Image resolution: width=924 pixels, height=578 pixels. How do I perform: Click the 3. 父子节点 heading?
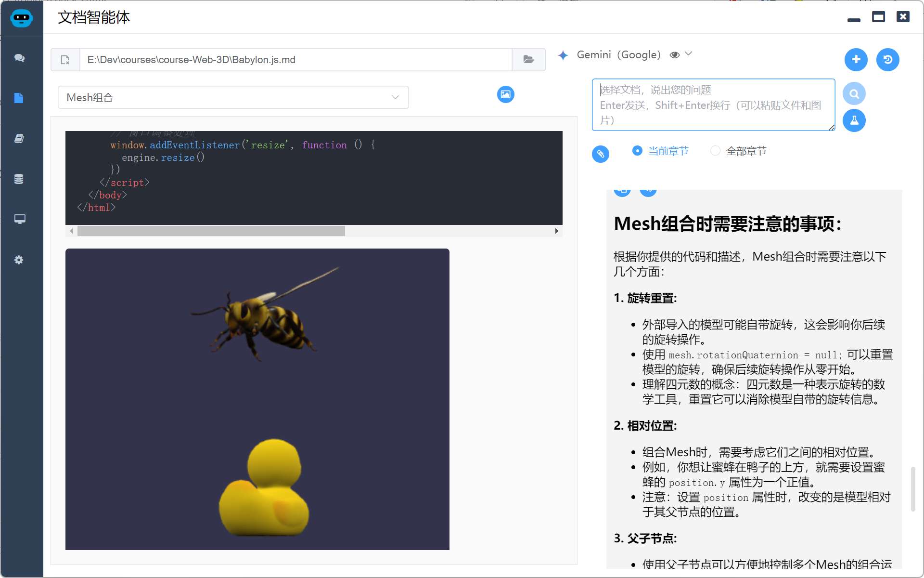[645, 539]
